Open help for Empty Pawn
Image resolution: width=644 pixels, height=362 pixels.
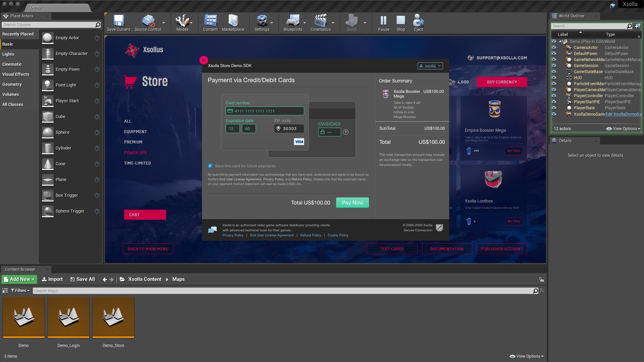[97, 69]
